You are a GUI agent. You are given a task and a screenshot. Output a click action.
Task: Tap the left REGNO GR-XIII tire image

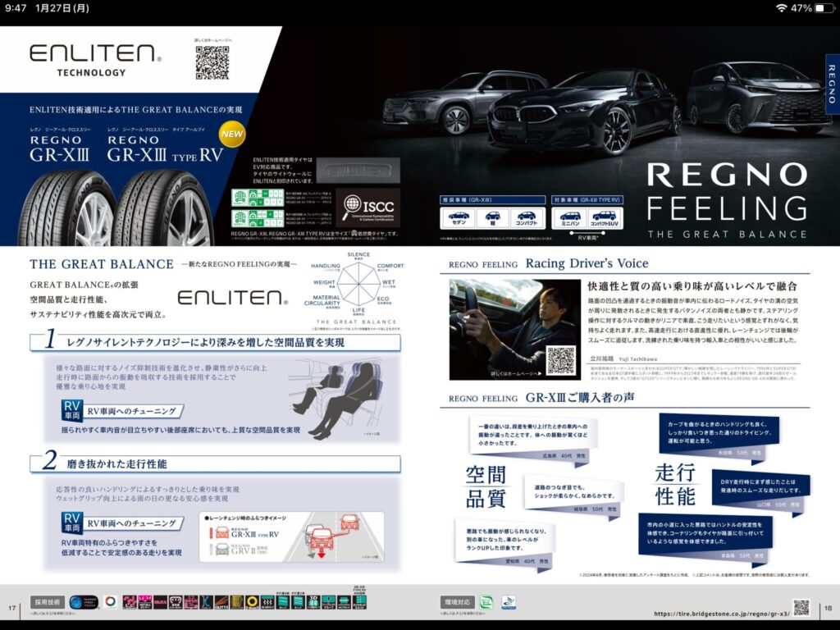pyautogui.click(x=67, y=208)
